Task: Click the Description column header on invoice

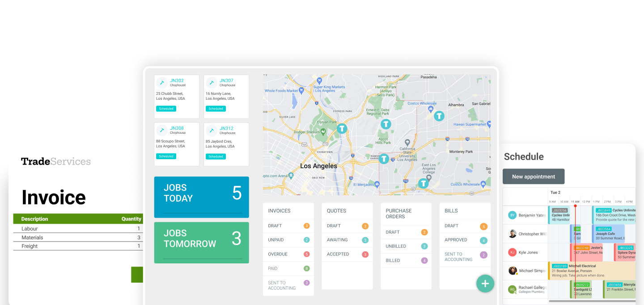Action: tap(34, 219)
